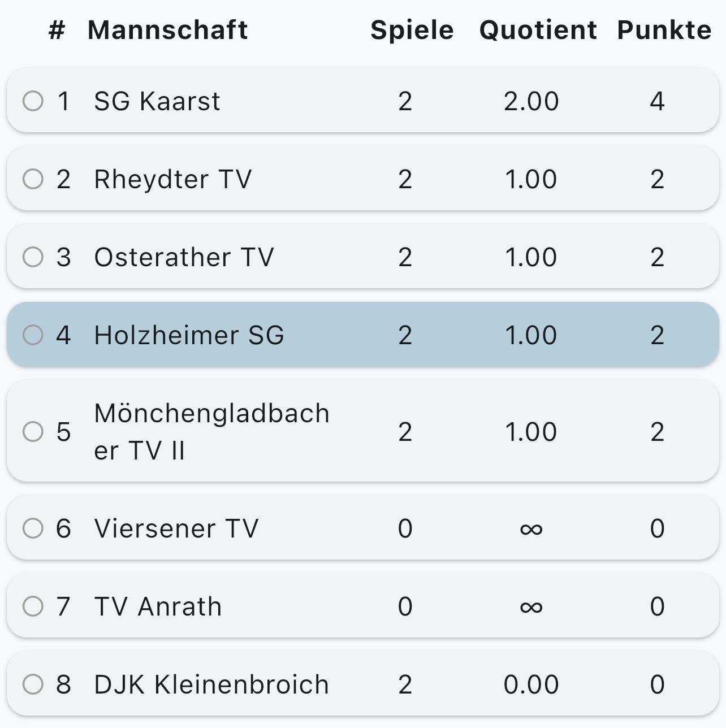Viewport: 726px width, 728px height.
Task: Select the radio button for Holzheimer SG
Action: click(x=33, y=335)
